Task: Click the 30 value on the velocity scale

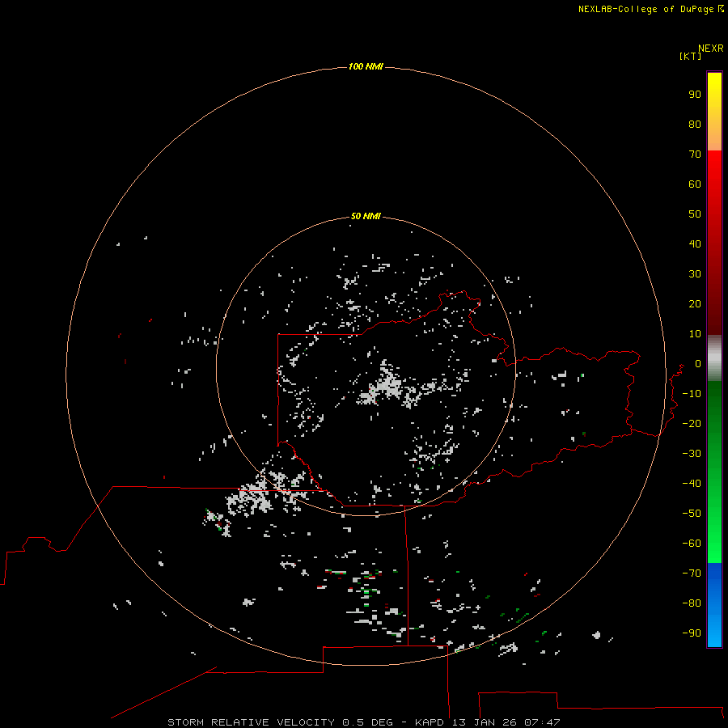Action: [695, 274]
